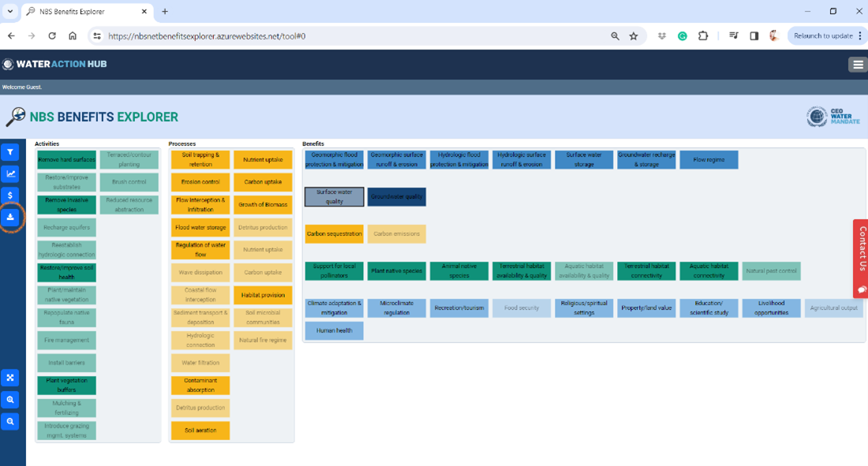Click the Water Action Hub logo
This screenshot has width=868, height=466.
pyautogui.click(x=54, y=64)
